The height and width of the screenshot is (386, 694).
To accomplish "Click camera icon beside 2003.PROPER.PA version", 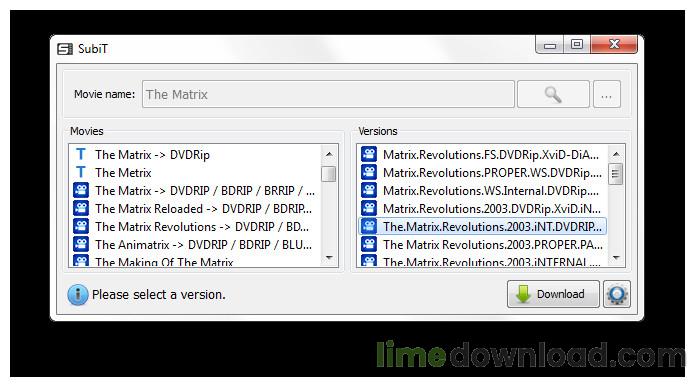I will coord(369,244).
